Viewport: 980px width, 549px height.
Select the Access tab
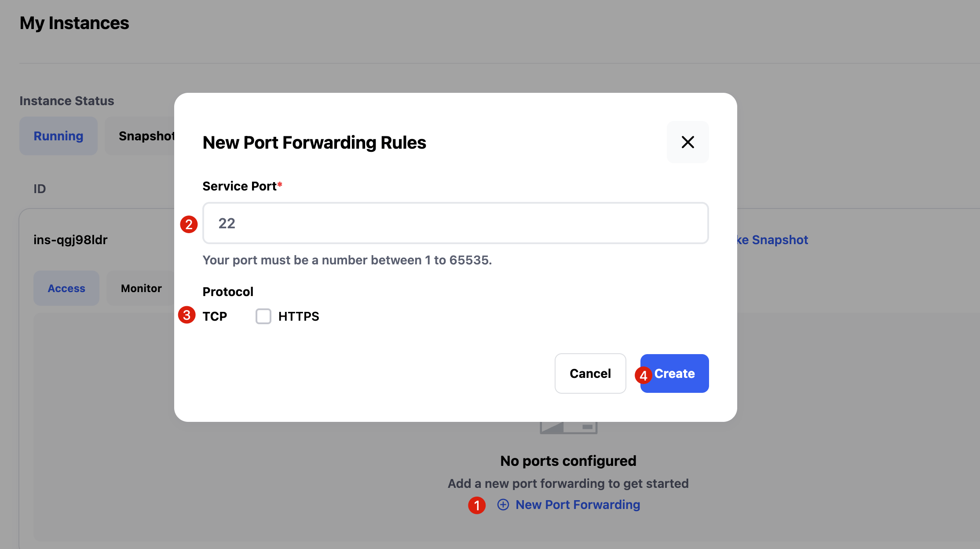pos(66,288)
